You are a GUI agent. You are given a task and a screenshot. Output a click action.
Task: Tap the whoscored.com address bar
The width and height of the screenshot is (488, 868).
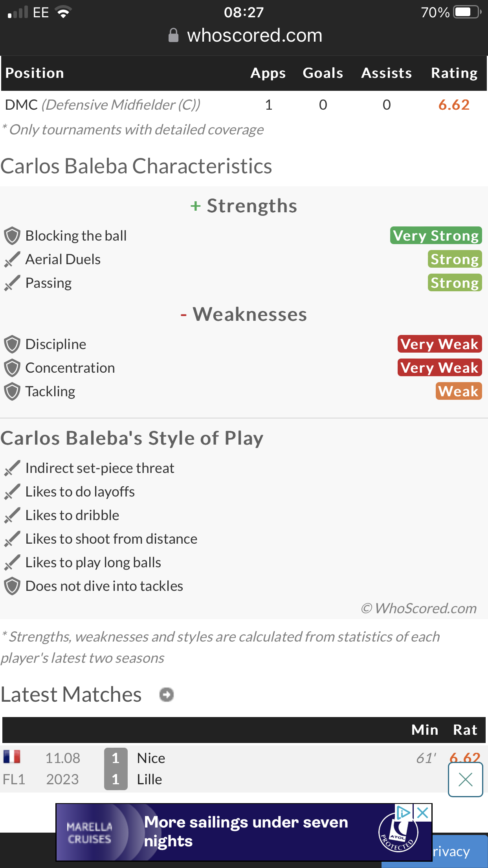244,35
